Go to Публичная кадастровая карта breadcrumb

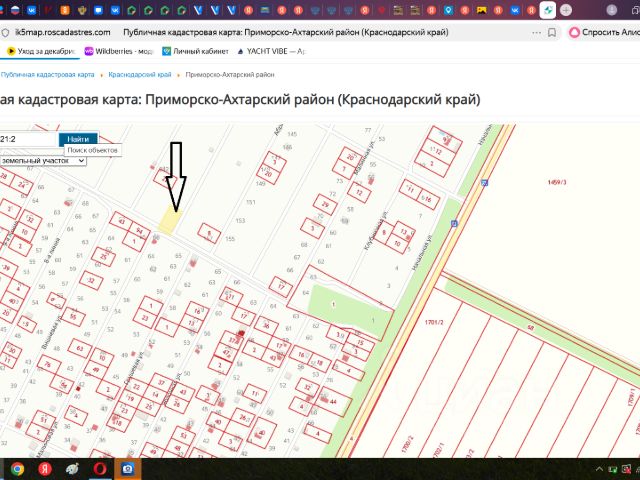(x=47, y=75)
